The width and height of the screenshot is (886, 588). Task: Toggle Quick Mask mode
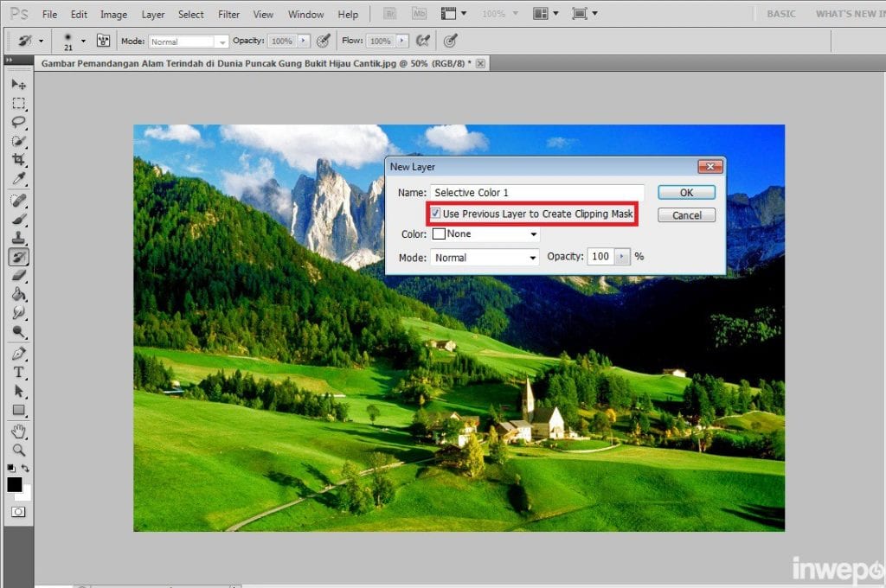pos(19,512)
